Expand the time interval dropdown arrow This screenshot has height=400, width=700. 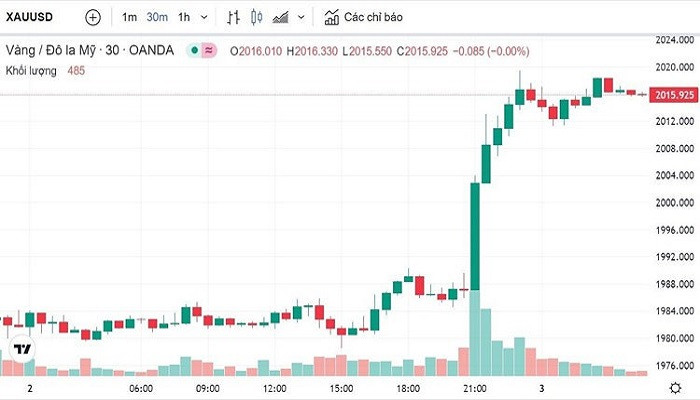[x=205, y=18]
